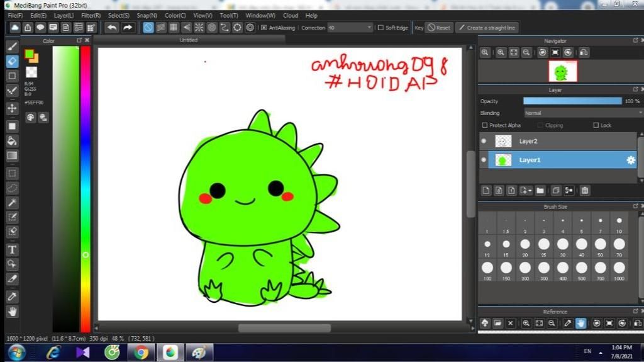Image resolution: width=644 pixels, height=362 pixels.
Task: Select the Text tool
Action: (13, 250)
